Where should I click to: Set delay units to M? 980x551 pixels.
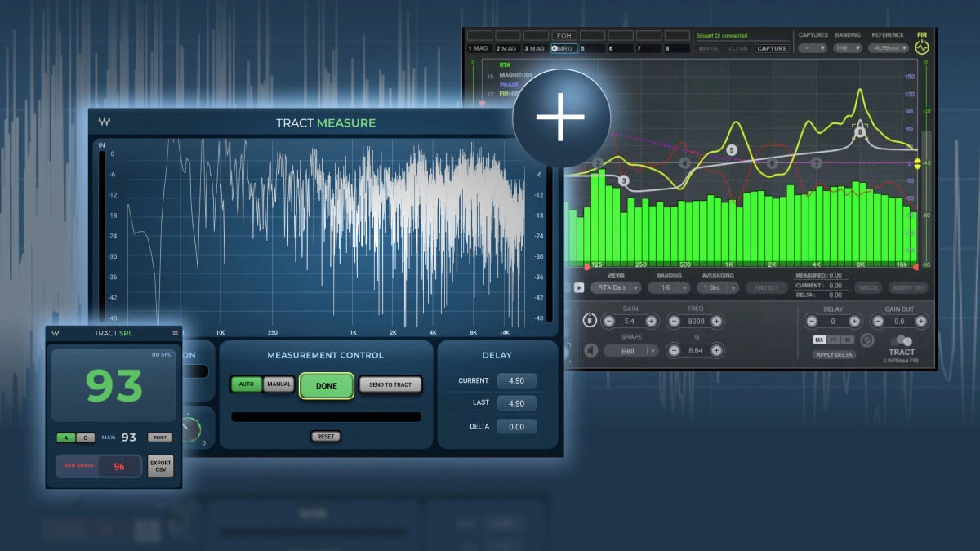847,340
